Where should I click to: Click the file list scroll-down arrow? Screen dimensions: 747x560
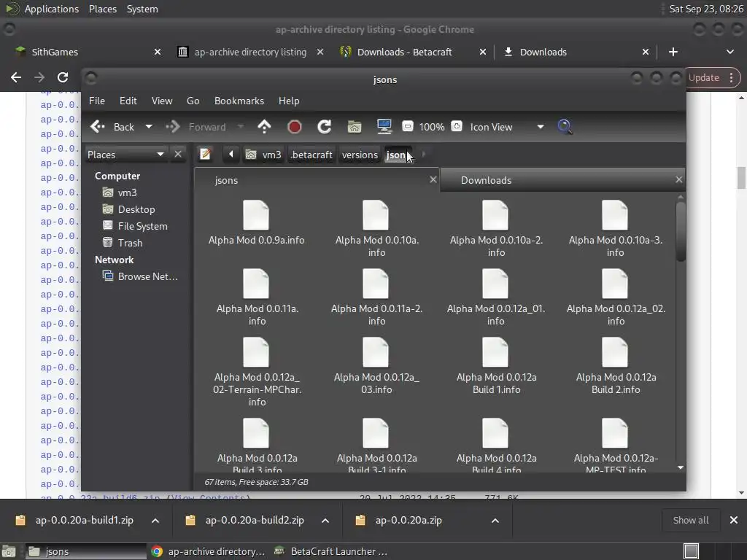click(681, 467)
